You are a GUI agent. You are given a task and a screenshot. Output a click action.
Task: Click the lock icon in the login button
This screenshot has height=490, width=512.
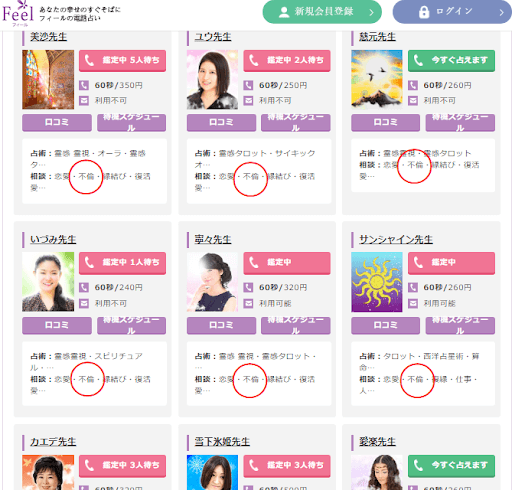[424, 12]
